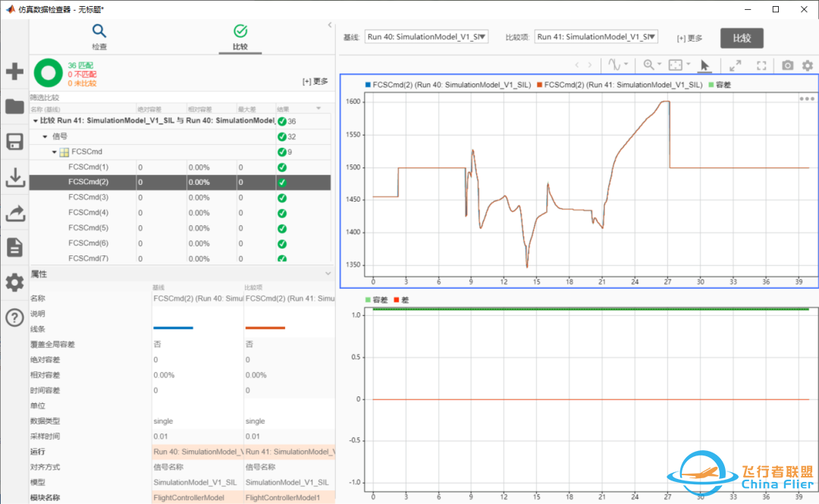Click the 名称 (基线) column header

[x=45, y=109]
